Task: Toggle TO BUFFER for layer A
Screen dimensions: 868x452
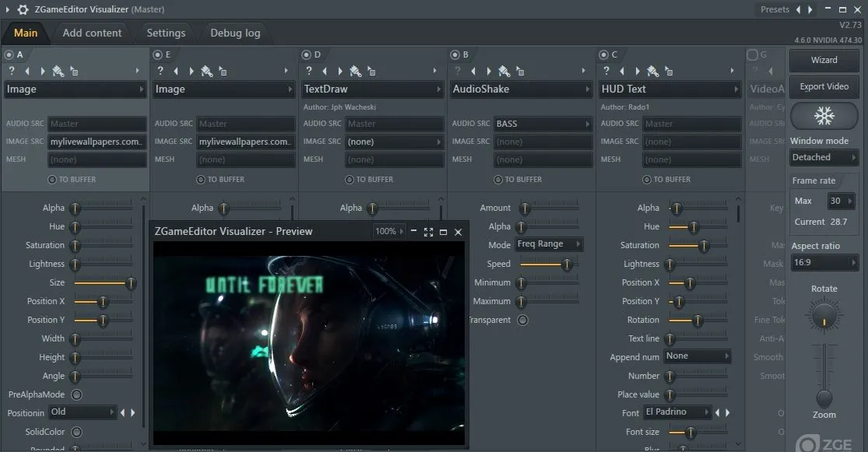Action: (x=52, y=179)
